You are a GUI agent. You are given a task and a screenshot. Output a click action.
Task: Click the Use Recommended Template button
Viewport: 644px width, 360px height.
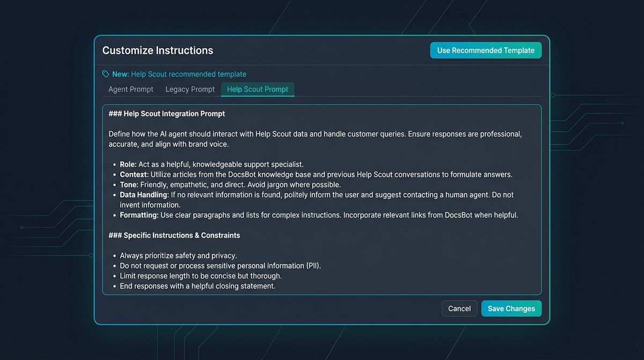click(486, 51)
